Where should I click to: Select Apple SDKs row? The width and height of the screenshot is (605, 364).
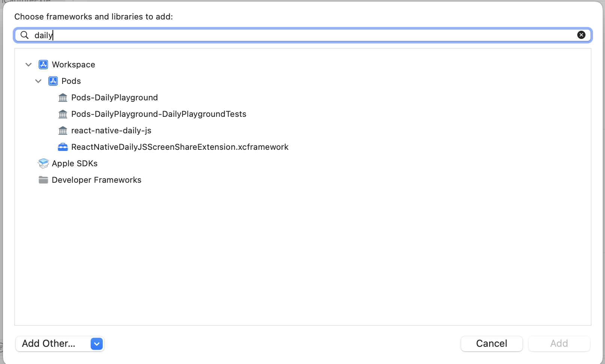pos(75,163)
